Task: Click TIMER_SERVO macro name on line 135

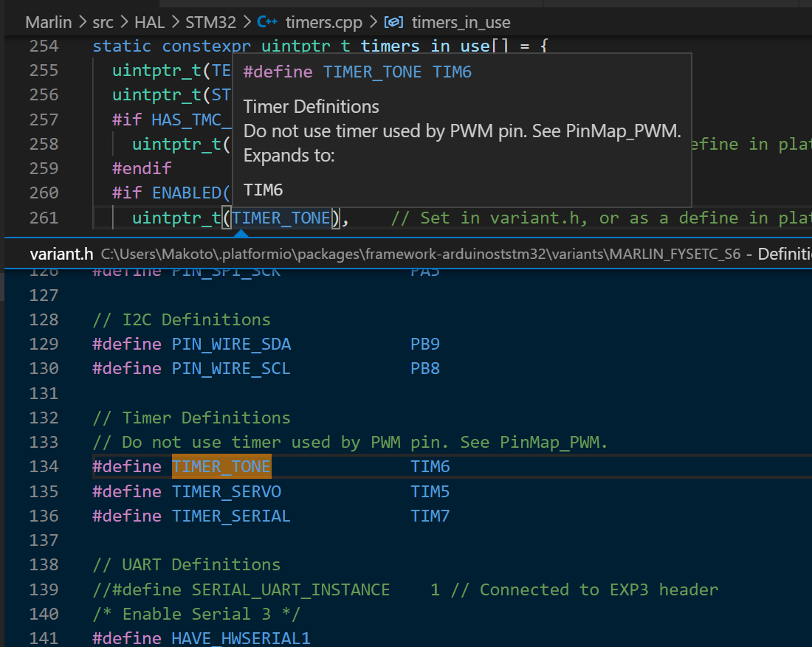Action: click(x=226, y=491)
